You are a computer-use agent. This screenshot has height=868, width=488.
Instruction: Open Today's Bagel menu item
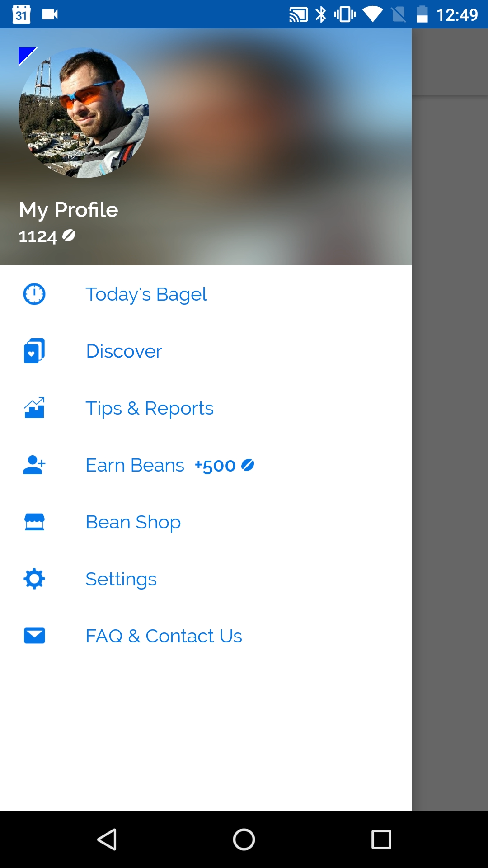146,294
